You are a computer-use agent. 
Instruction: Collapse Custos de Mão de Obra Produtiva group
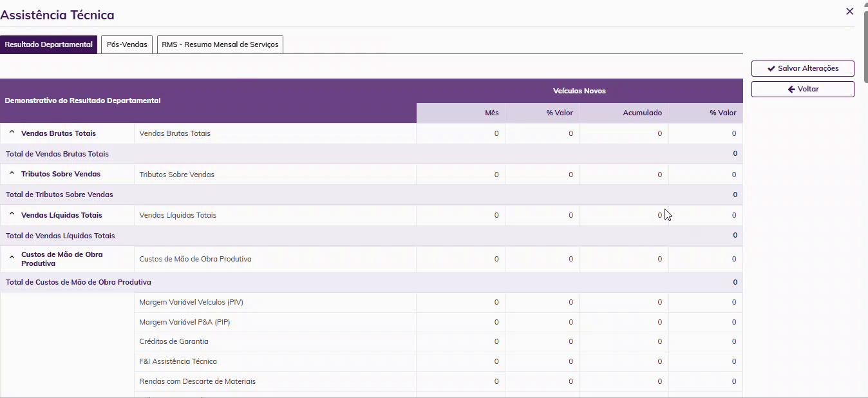pyautogui.click(x=12, y=258)
